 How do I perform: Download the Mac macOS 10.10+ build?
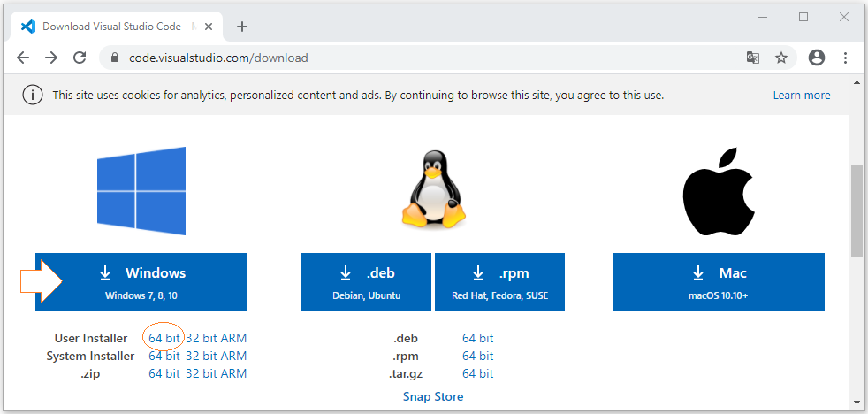(719, 281)
